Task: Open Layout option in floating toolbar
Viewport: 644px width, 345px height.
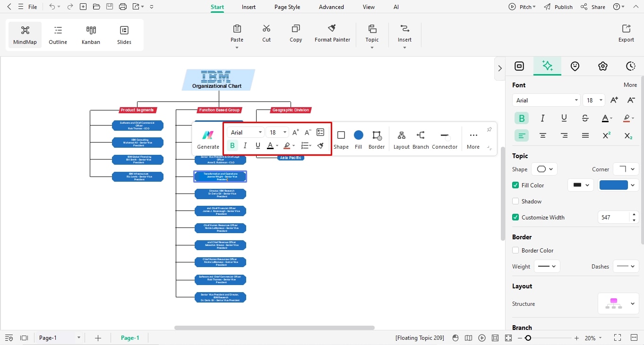Action: tap(402, 140)
